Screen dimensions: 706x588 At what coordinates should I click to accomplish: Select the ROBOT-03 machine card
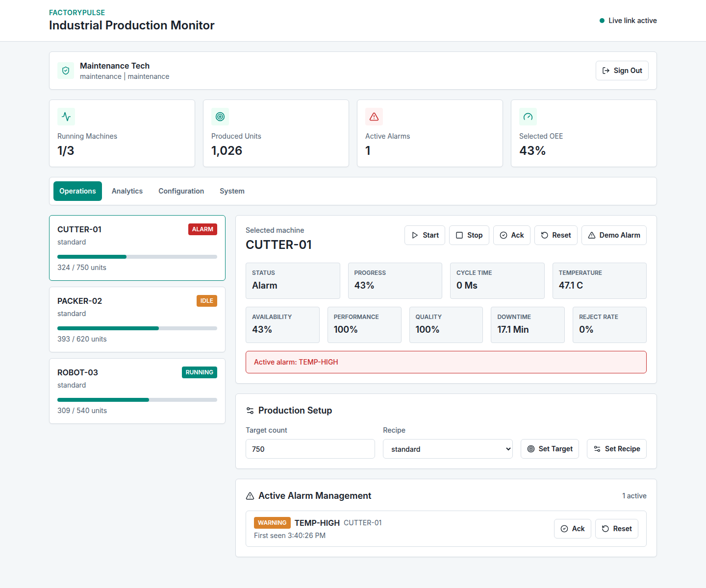[137, 391]
